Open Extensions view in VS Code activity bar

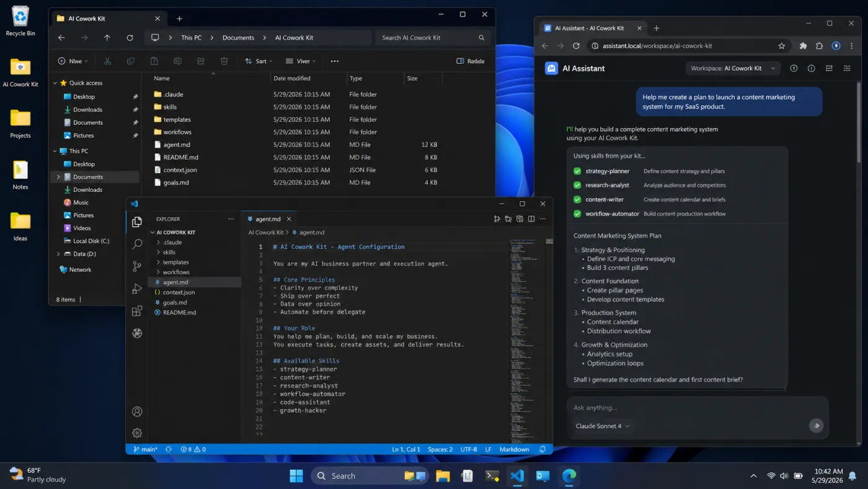tap(137, 311)
